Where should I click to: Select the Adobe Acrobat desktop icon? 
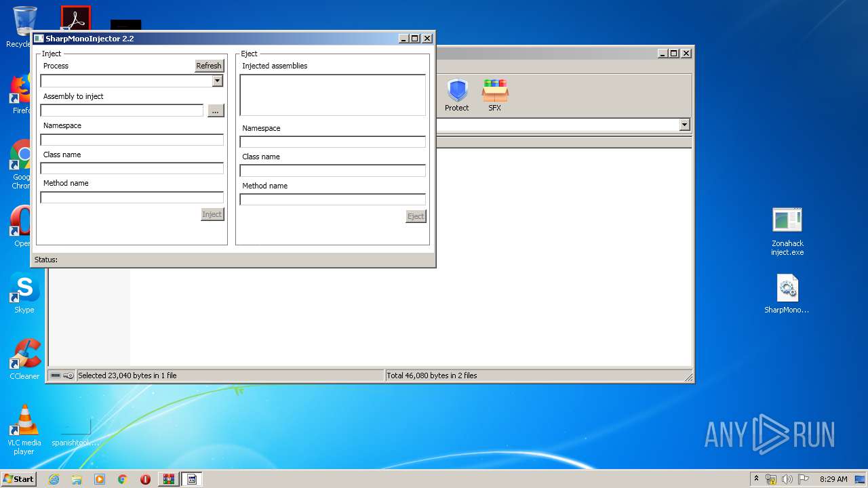point(75,19)
